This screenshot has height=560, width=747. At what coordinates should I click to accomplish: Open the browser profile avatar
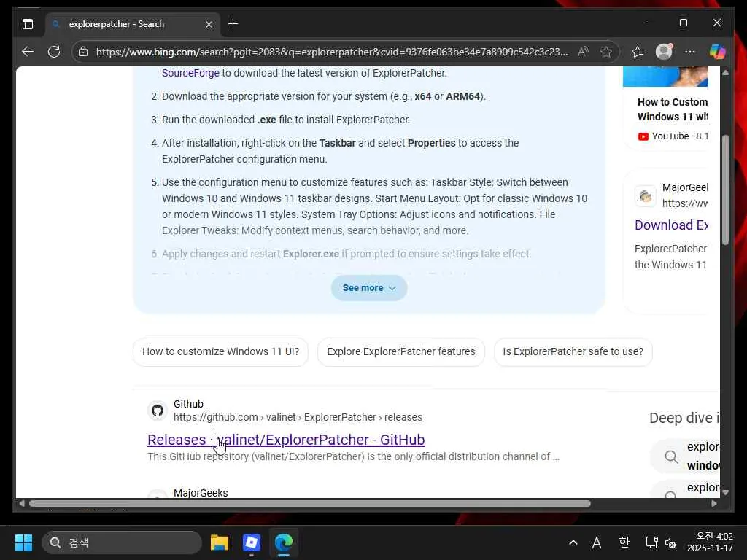click(664, 52)
